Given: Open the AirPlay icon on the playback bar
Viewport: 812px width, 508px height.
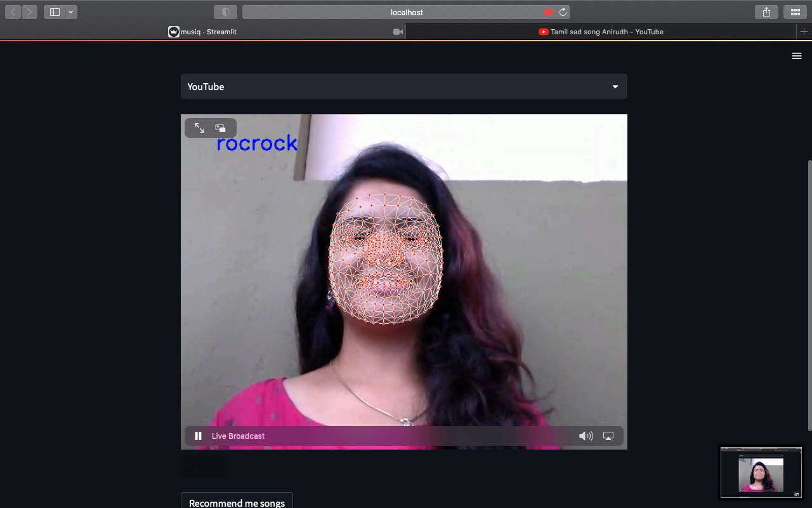Looking at the screenshot, I should [608, 436].
